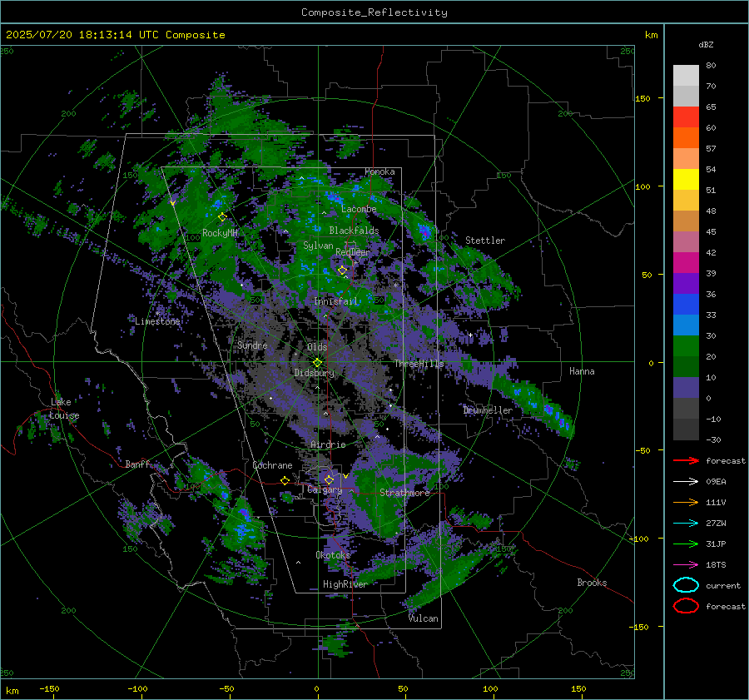Click the dusty pink swatch in the dBZ scale

pos(686,241)
